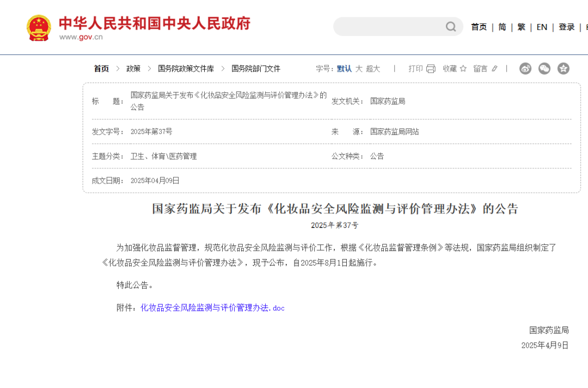This screenshot has width=588, height=388.
Task: Share via WeChat icon
Action: coord(544,69)
